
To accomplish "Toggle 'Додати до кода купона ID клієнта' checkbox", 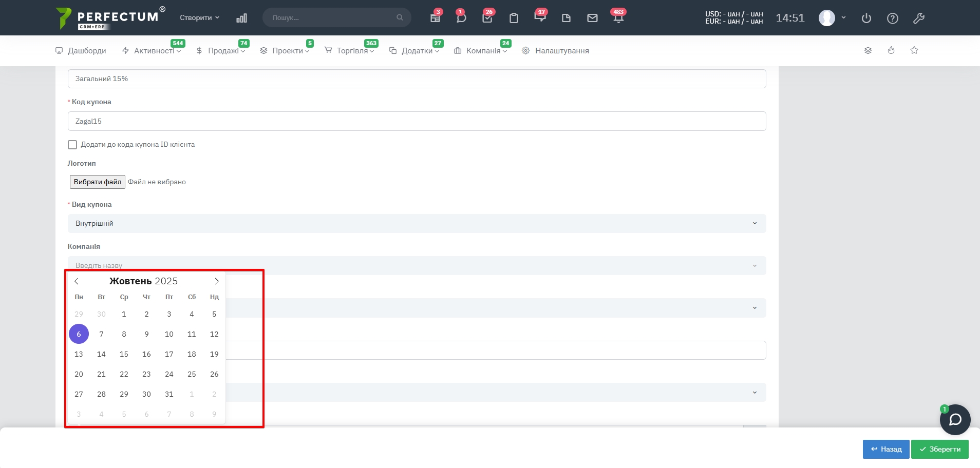I will click(x=72, y=145).
